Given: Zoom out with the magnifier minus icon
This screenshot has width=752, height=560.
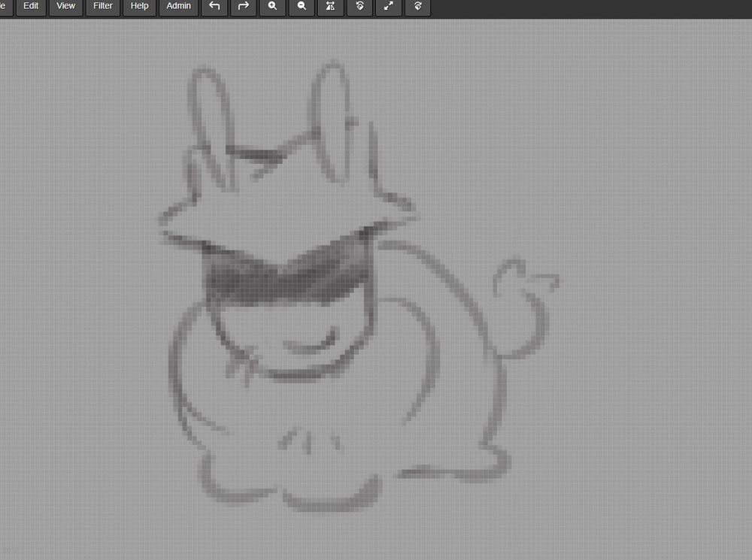Looking at the screenshot, I should pos(302,6).
